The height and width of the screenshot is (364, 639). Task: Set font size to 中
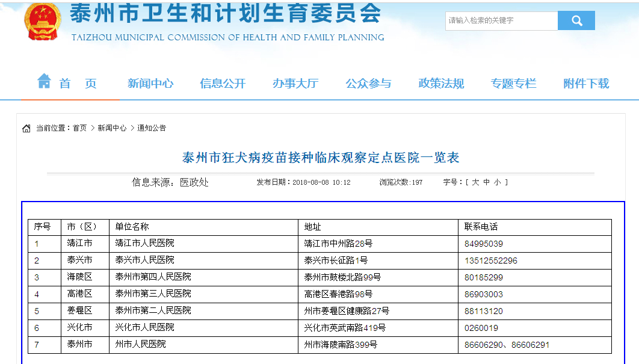[486, 182]
